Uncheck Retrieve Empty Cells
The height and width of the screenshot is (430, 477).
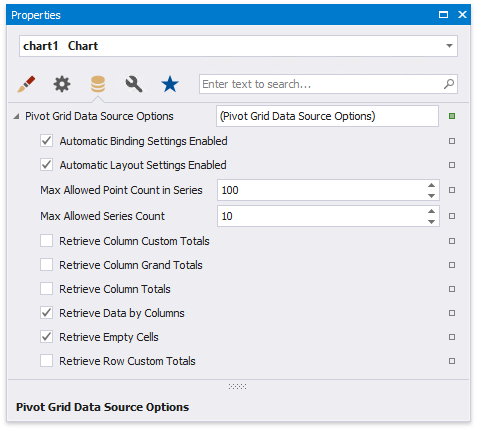pyautogui.click(x=46, y=337)
